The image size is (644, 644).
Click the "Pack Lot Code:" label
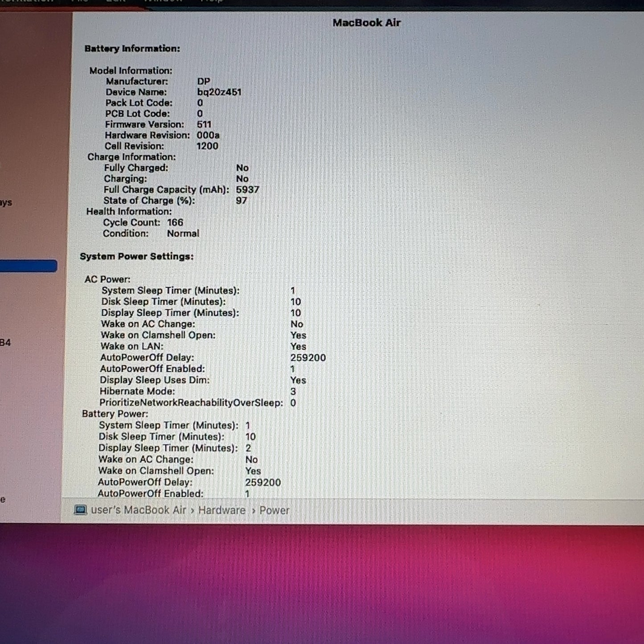pyautogui.click(x=139, y=103)
